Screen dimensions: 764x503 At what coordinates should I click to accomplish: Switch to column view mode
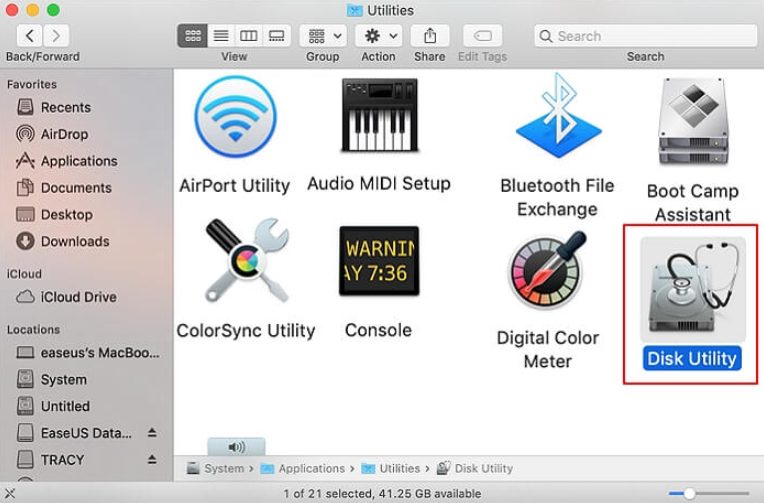(248, 36)
